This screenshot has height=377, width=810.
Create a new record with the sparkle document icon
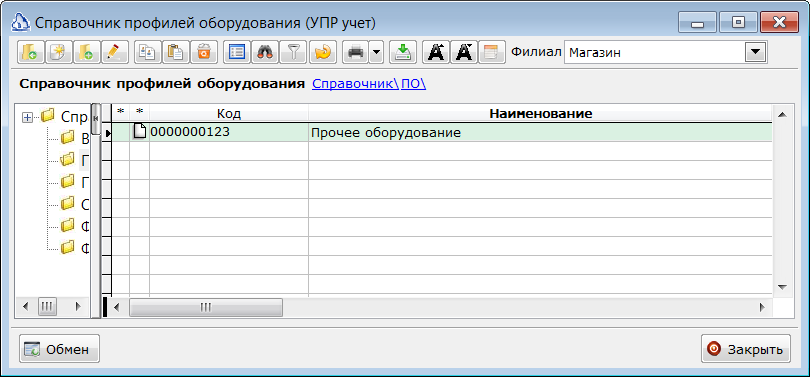pos(58,52)
